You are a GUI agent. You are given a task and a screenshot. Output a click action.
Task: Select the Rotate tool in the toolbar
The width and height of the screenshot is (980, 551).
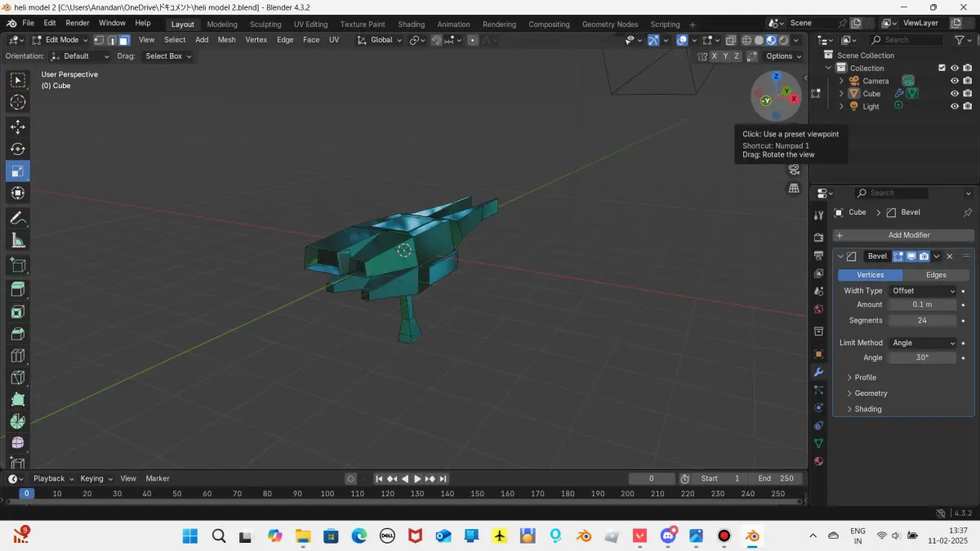pyautogui.click(x=17, y=149)
